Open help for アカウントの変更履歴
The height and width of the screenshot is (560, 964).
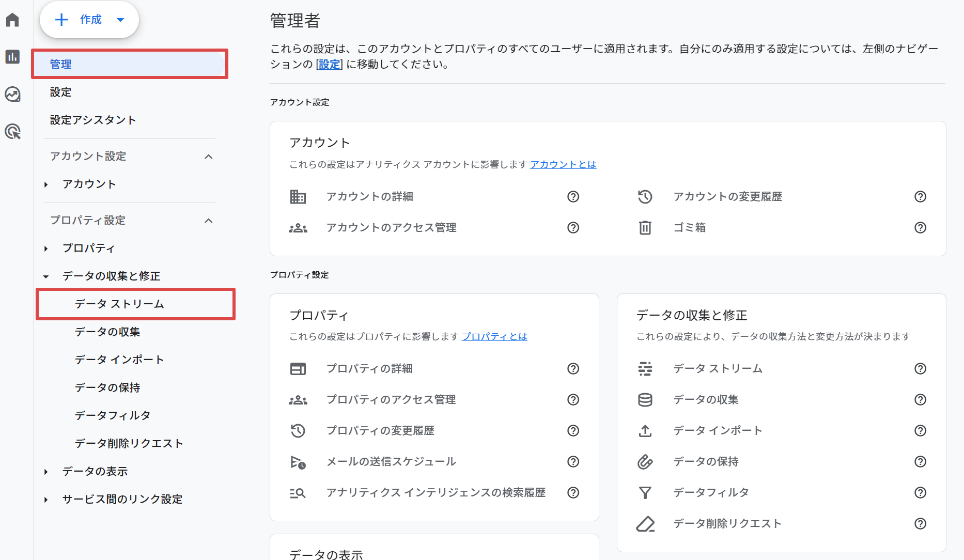pyautogui.click(x=920, y=196)
